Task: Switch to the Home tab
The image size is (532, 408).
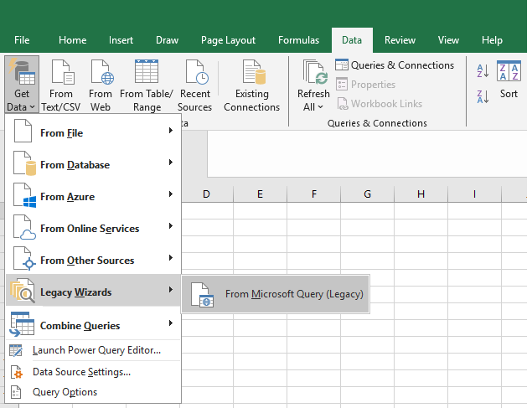Action: 72,40
